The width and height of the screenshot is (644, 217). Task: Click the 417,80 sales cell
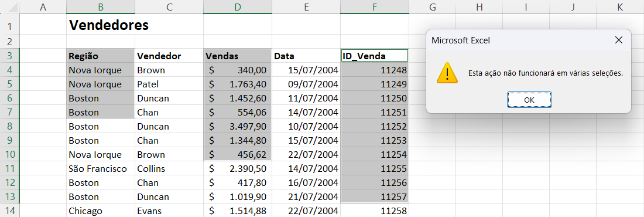238,182
